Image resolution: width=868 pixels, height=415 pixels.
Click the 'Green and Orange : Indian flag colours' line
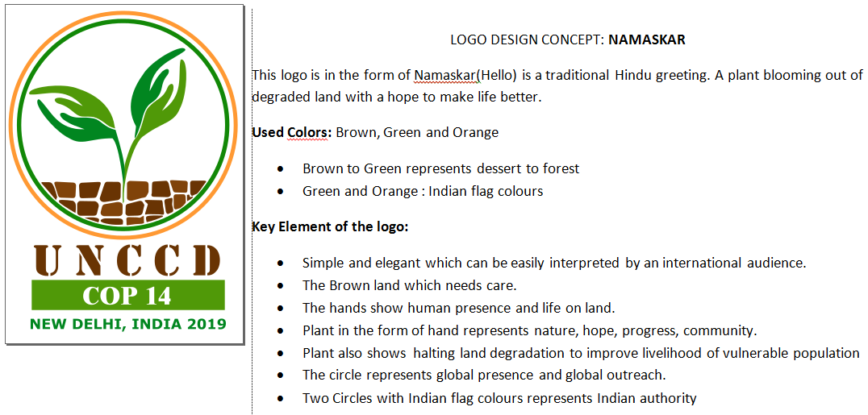point(422,191)
